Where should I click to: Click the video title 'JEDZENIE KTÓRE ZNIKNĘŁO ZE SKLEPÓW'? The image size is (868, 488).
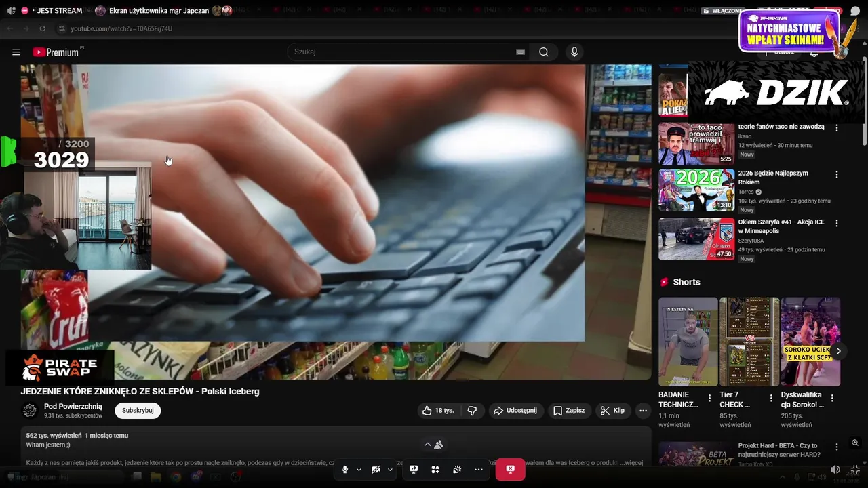click(x=140, y=391)
